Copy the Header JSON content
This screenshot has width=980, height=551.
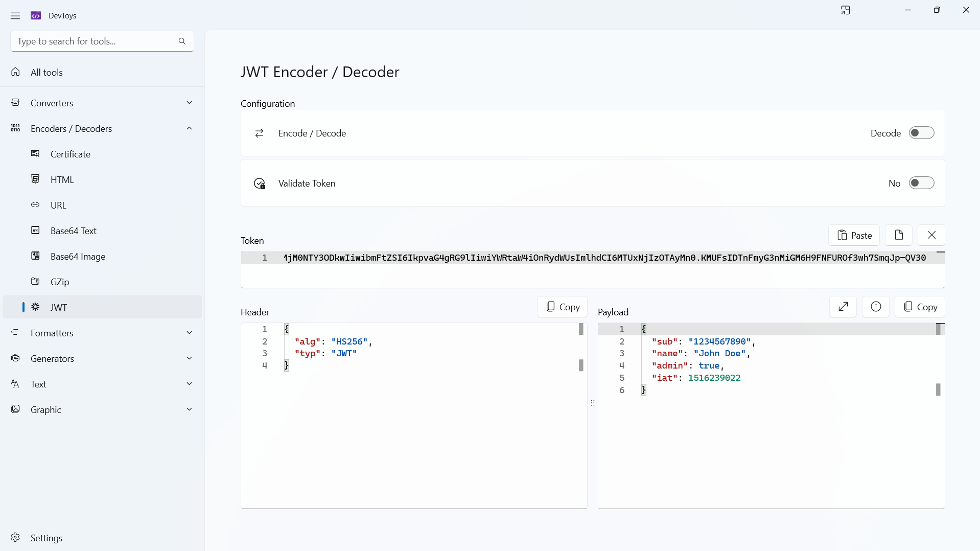point(562,307)
